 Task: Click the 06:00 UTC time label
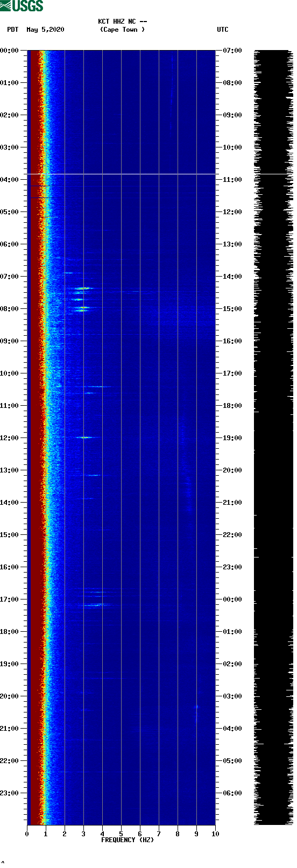coord(232,793)
